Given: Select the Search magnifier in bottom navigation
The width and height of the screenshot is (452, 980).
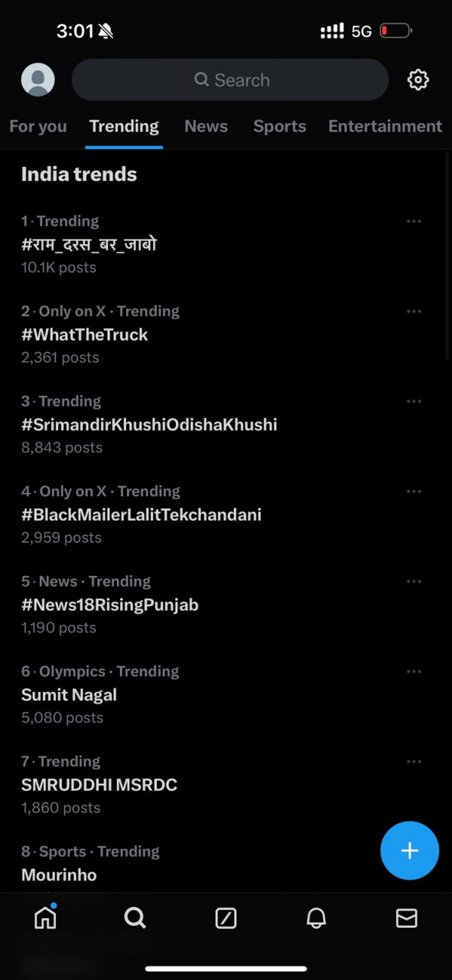Looking at the screenshot, I should pyautogui.click(x=135, y=918).
